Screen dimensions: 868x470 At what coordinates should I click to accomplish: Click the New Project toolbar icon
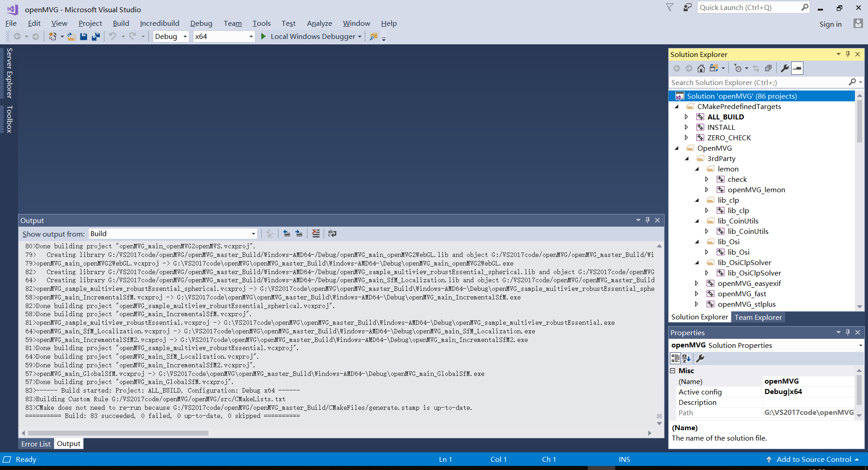point(52,37)
